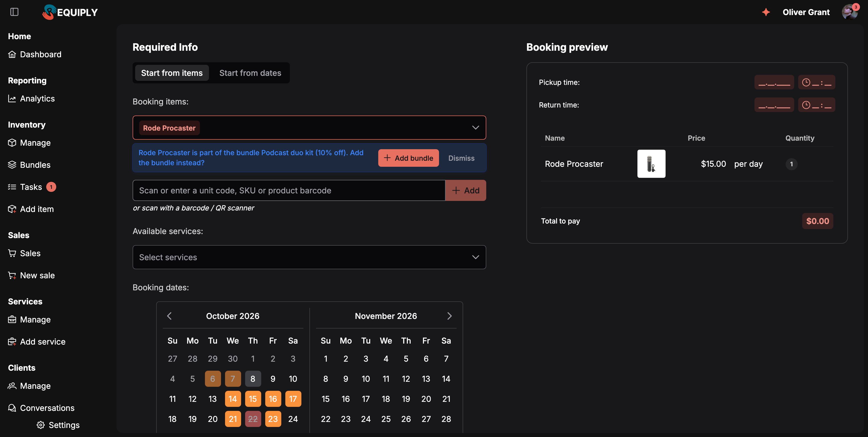Select November 11 in calendar
The height and width of the screenshot is (437, 868).
pyautogui.click(x=386, y=379)
